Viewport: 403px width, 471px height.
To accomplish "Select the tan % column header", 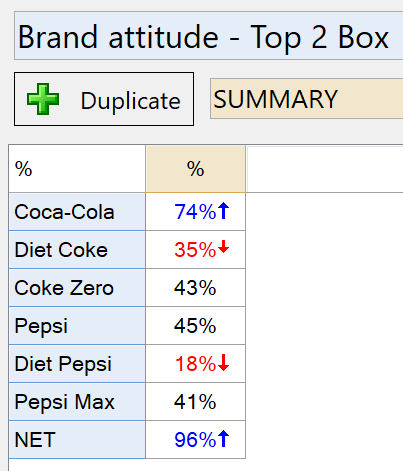I will coord(196,169).
